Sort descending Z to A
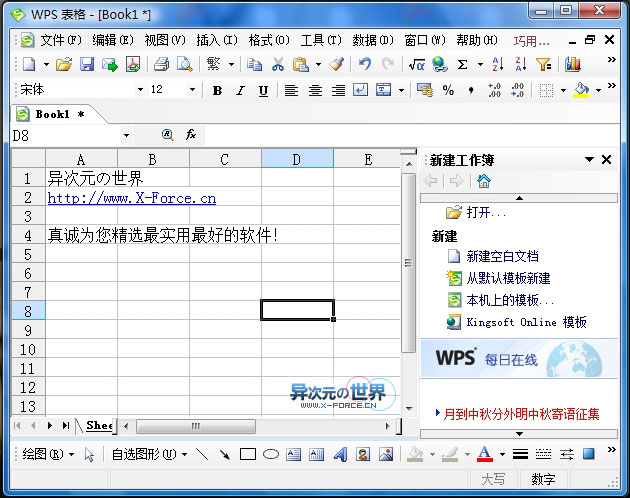630x498 pixels. [x=521, y=64]
